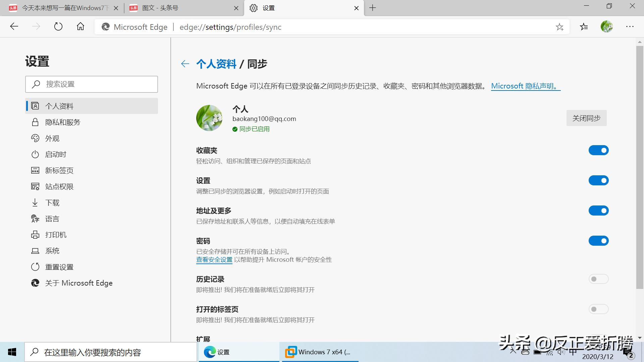Go to 站点权限 settings
This screenshot has width=644, height=362.
click(x=59, y=186)
